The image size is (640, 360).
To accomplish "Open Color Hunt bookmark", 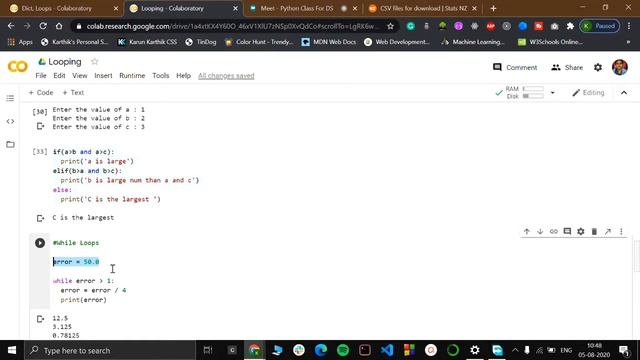I will pyautogui.click(x=259, y=42).
